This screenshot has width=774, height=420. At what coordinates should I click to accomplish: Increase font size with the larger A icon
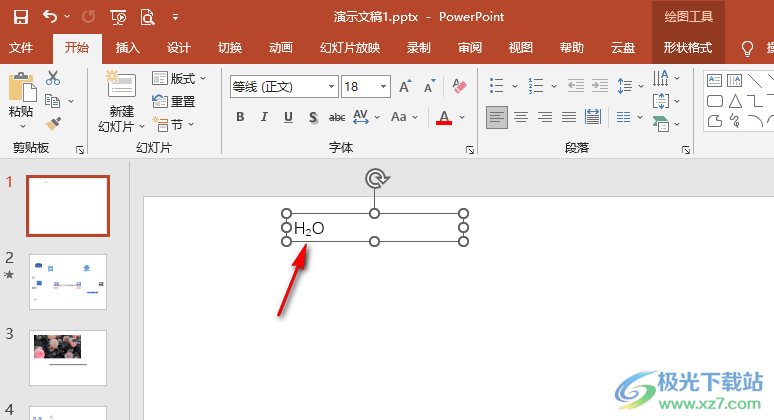point(405,87)
